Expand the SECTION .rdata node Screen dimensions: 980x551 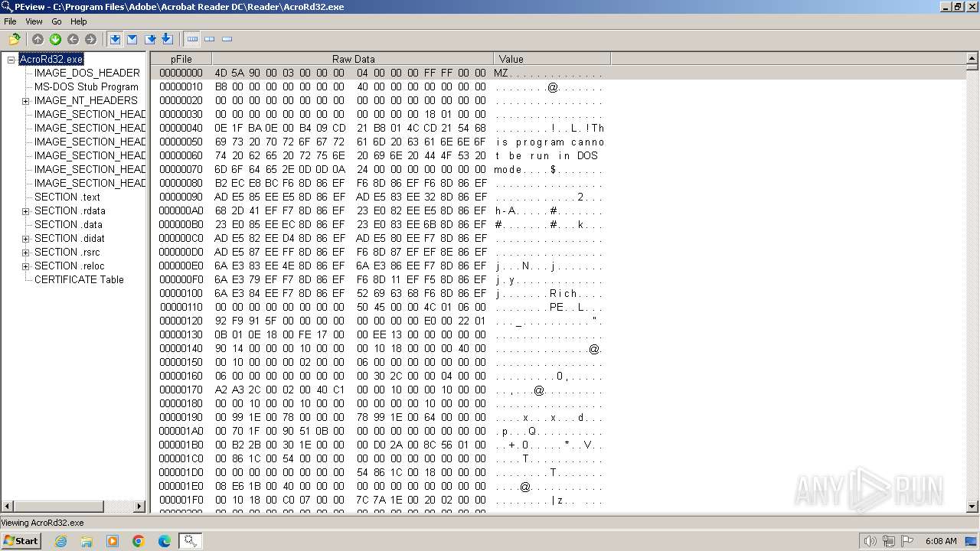click(x=25, y=211)
